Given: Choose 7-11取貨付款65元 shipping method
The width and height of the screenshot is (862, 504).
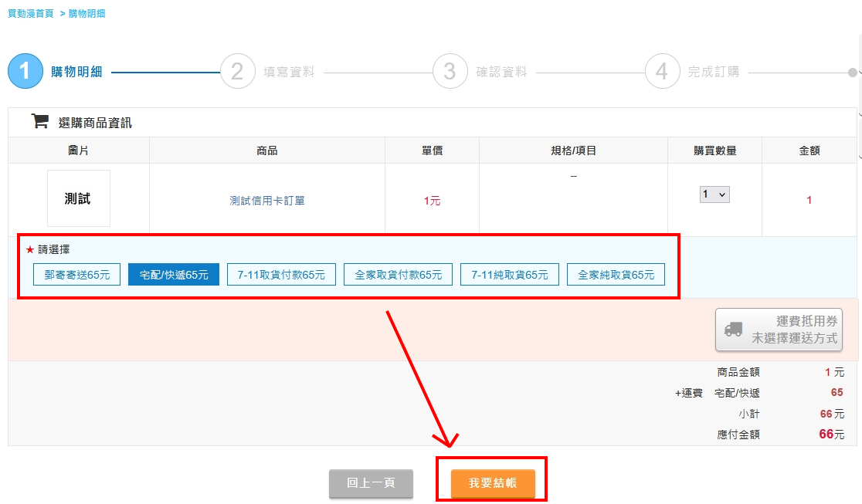Looking at the screenshot, I should (x=281, y=275).
